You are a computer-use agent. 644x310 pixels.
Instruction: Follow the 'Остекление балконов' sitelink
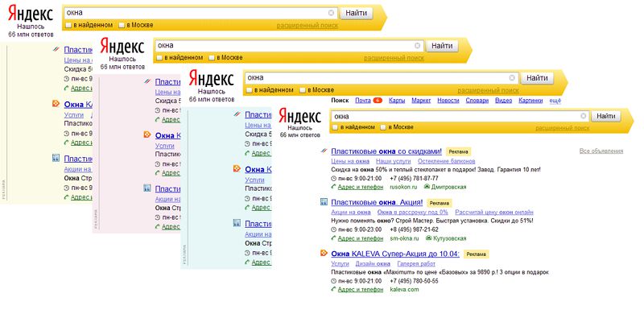(x=447, y=161)
